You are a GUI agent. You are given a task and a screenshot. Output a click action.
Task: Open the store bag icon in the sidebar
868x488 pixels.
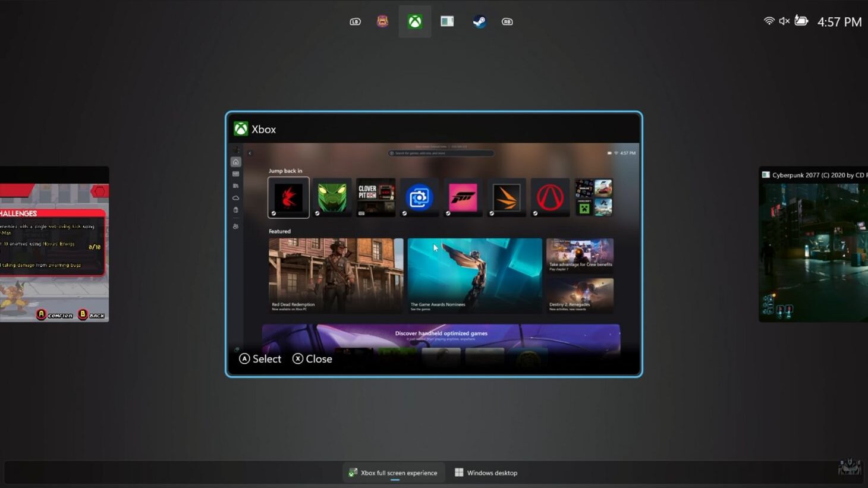pos(235,210)
